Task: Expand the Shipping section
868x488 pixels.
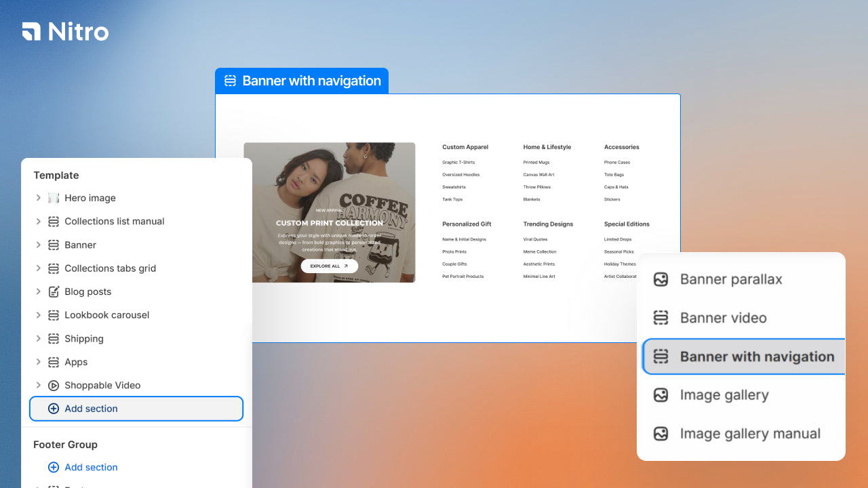Action: tap(39, 339)
